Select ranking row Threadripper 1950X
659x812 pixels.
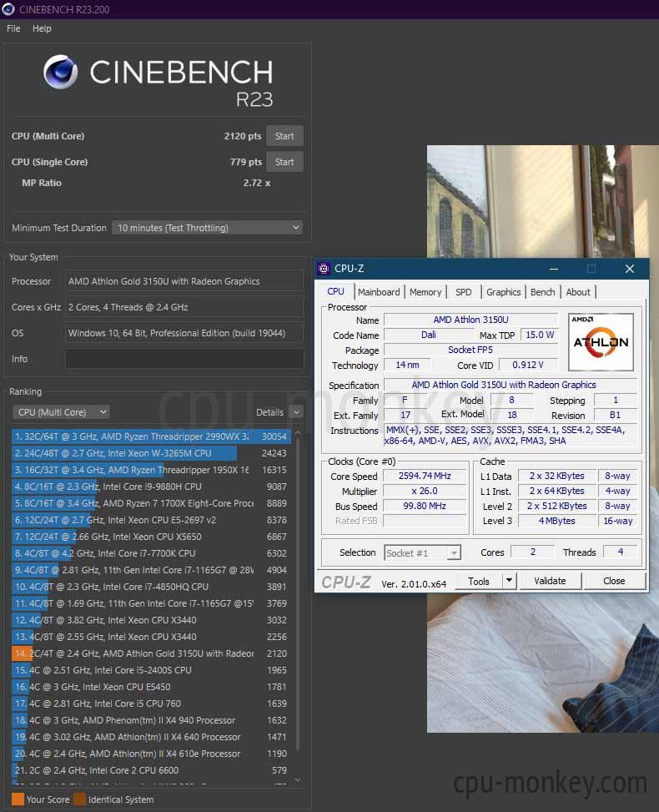151,470
